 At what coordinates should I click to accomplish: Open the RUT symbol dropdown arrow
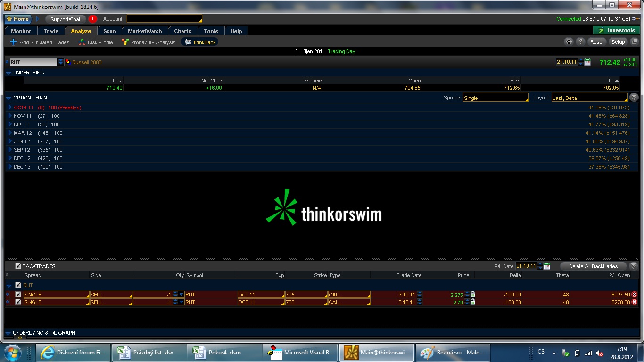pos(61,62)
